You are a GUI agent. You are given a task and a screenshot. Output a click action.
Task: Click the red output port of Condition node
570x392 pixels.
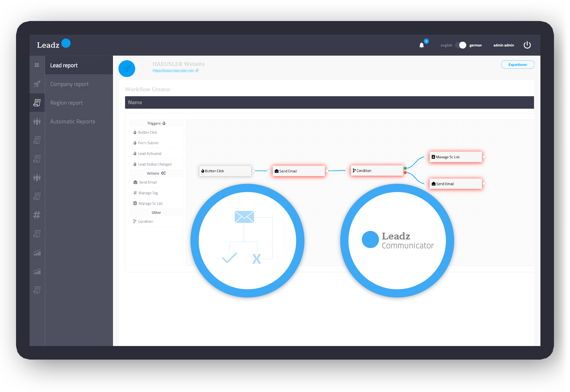click(405, 173)
